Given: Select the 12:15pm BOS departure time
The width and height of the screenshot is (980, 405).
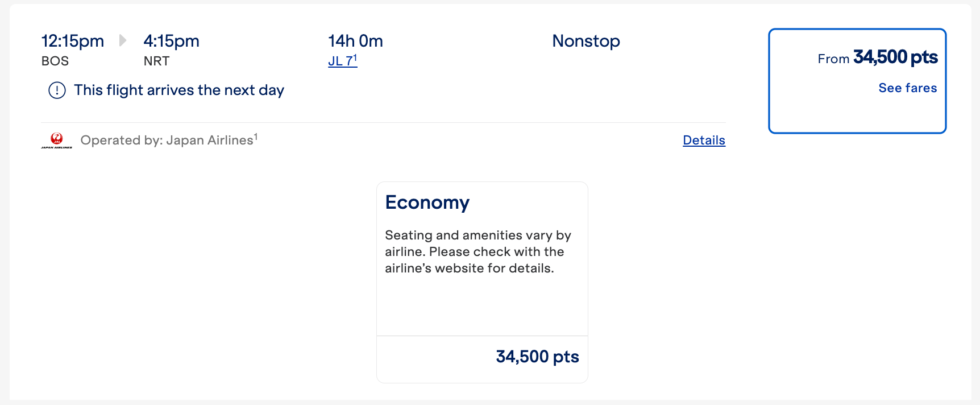Looking at the screenshot, I should point(72,40).
